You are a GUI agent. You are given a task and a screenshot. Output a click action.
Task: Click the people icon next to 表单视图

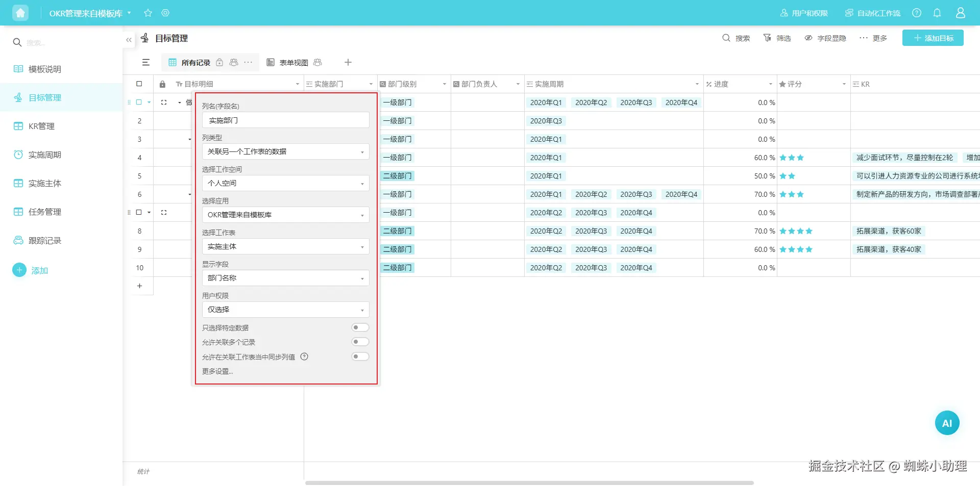click(317, 62)
